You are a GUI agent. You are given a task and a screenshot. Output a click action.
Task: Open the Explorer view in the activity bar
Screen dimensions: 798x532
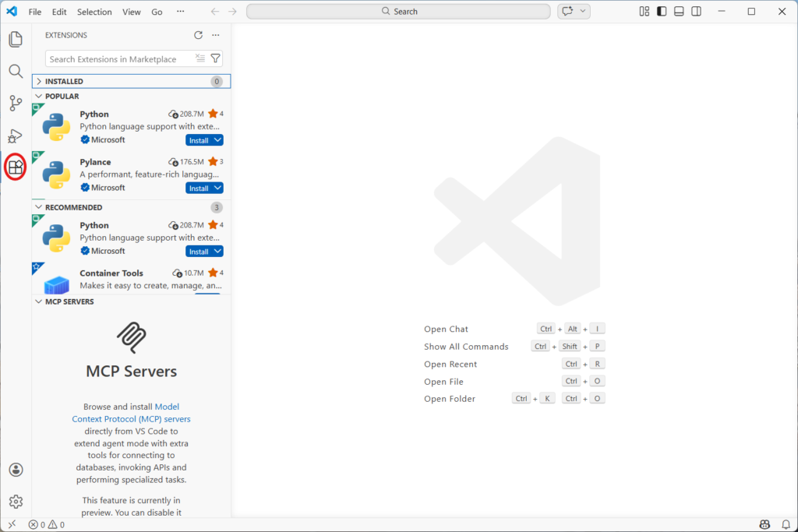(x=16, y=39)
